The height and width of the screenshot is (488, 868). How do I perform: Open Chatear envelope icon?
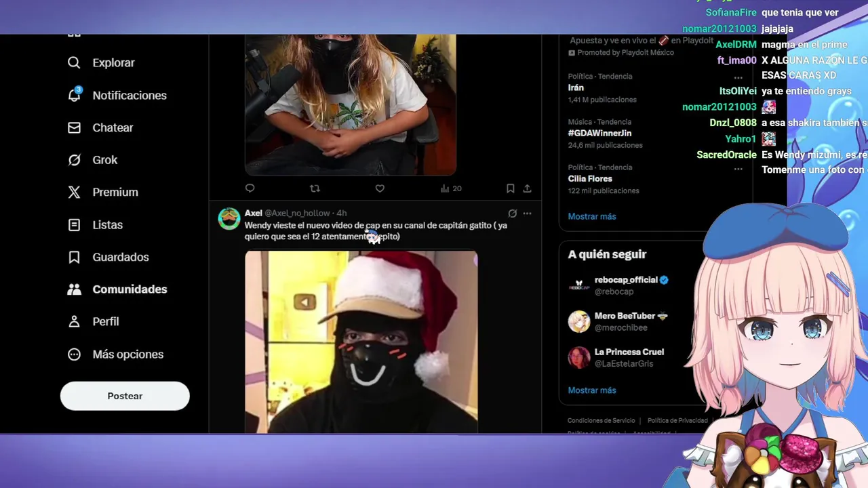tap(74, 127)
